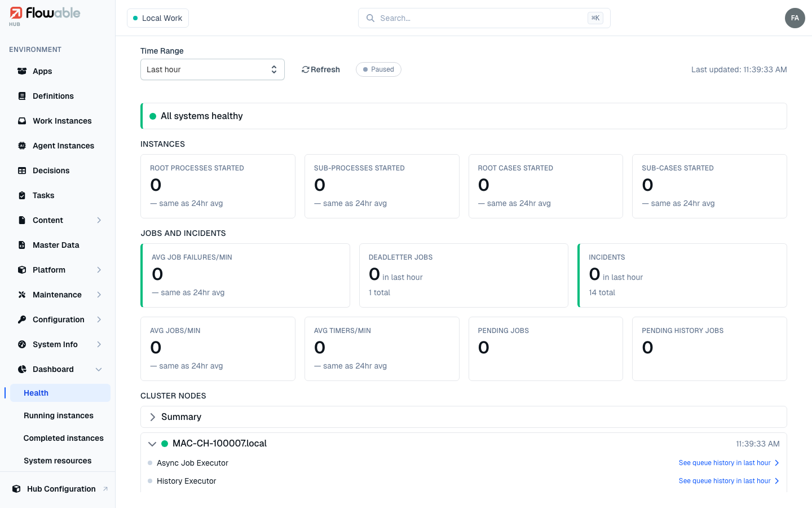This screenshot has width=812, height=508.
Task: Expand the System Info submenu chevron
Action: (x=99, y=344)
